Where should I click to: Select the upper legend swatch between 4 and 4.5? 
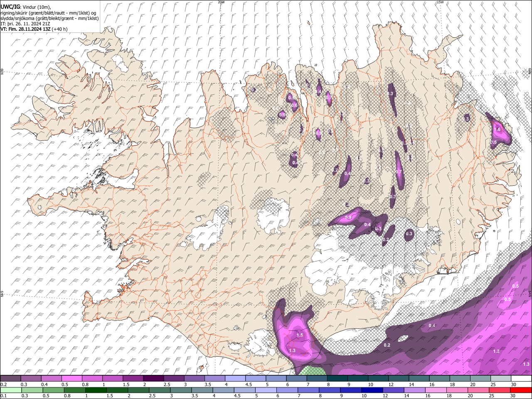(x=235, y=378)
